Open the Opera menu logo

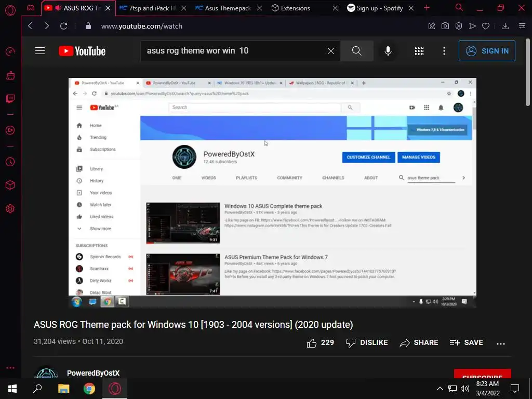tap(10, 10)
